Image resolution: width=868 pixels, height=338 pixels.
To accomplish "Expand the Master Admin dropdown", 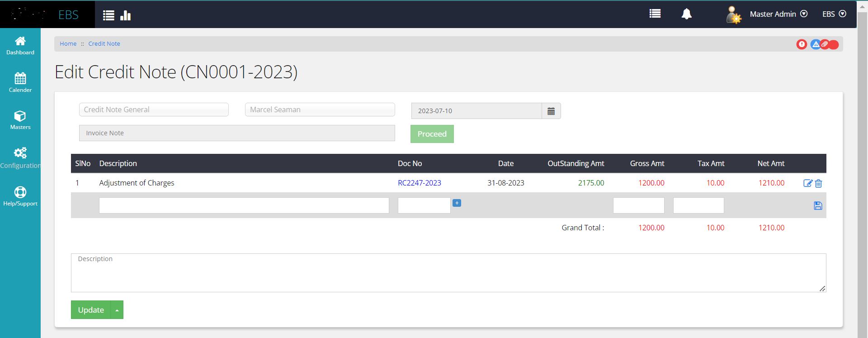I will coord(778,14).
